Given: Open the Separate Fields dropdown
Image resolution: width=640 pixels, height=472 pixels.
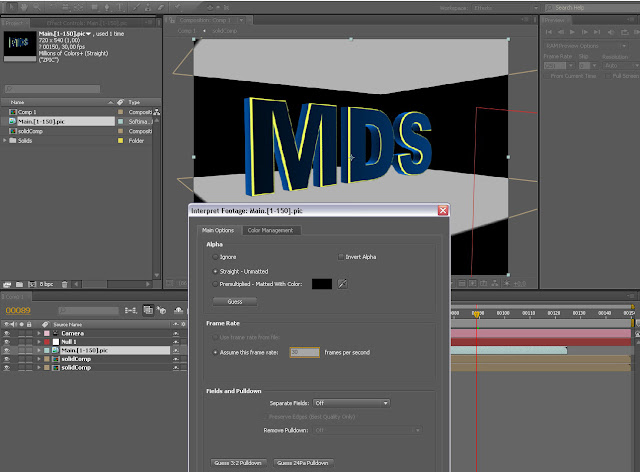Looking at the screenshot, I should pyautogui.click(x=351, y=403).
